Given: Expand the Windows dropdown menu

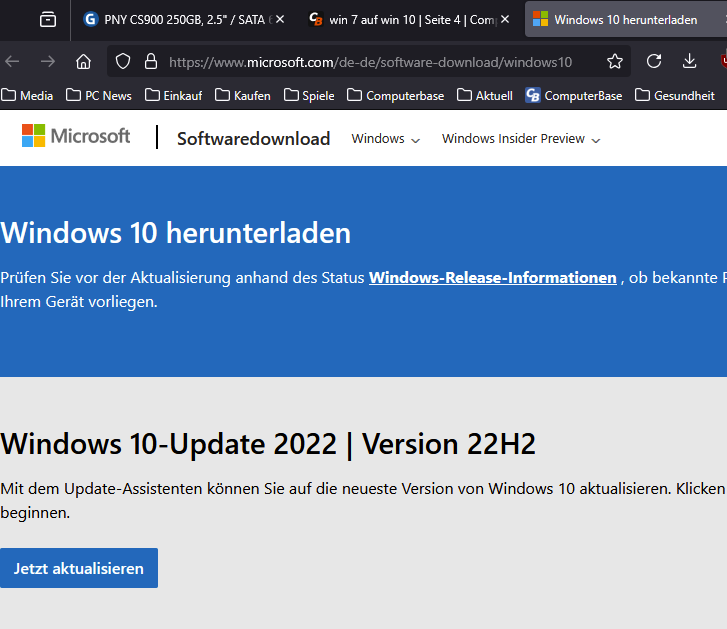Looking at the screenshot, I should pyautogui.click(x=386, y=139).
